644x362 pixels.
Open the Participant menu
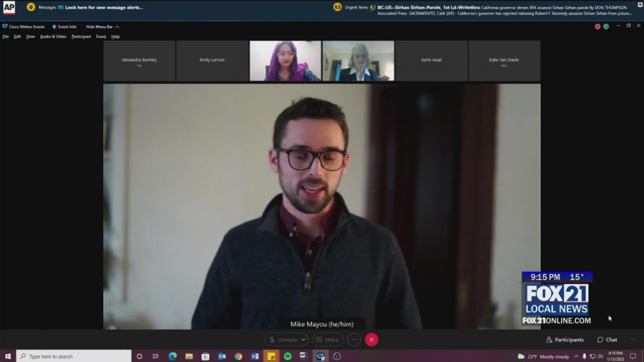[x=81, y=36]
